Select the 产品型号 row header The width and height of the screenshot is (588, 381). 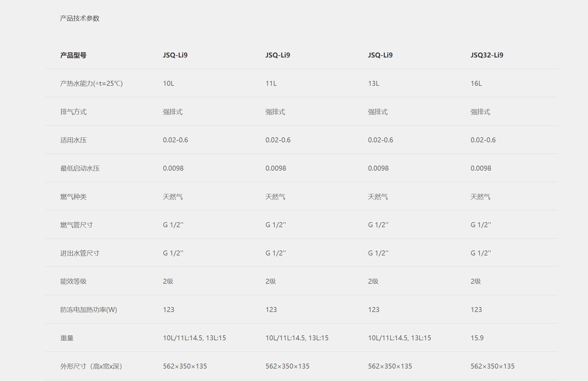73,55
